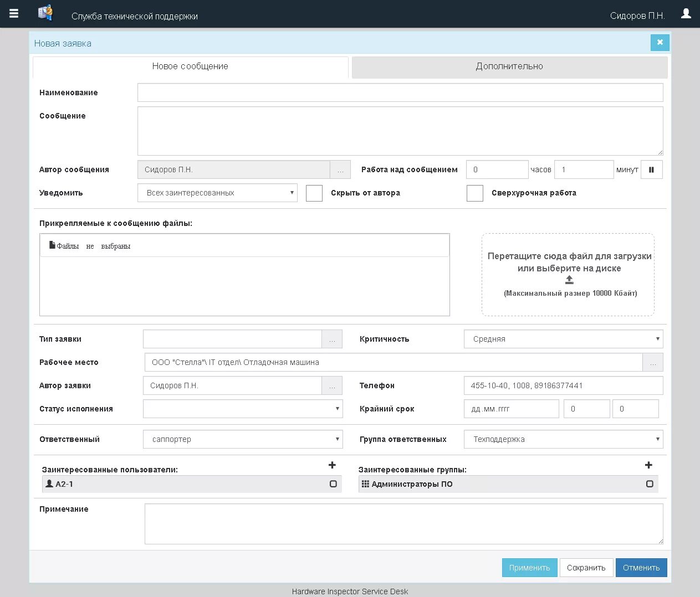Click the Применить button

click(529, 568)
